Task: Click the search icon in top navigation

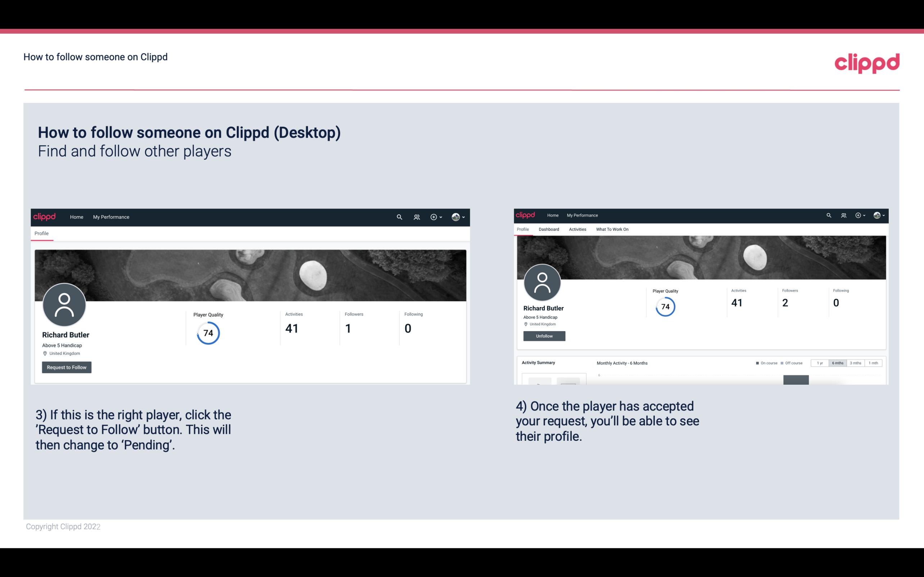Action: point(399,217)
